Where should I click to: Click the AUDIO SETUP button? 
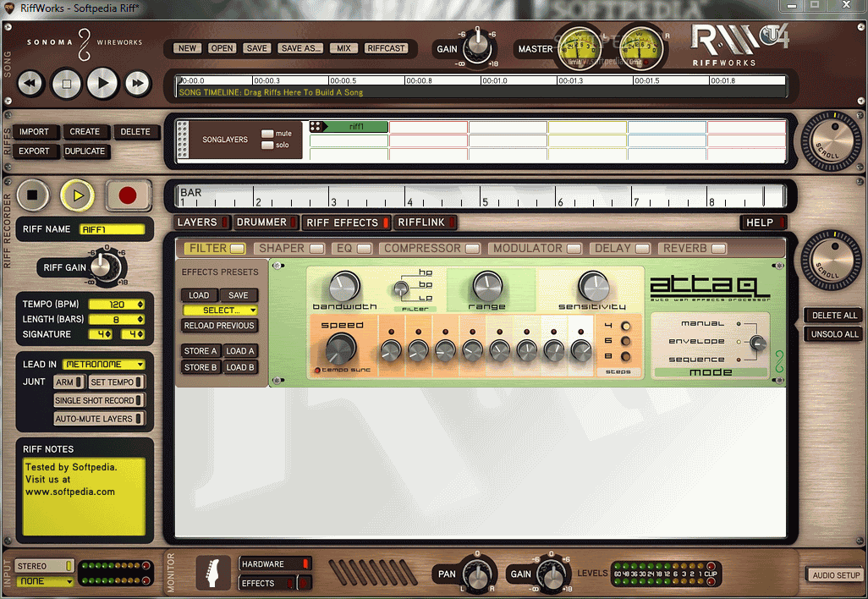pos(836,575)
